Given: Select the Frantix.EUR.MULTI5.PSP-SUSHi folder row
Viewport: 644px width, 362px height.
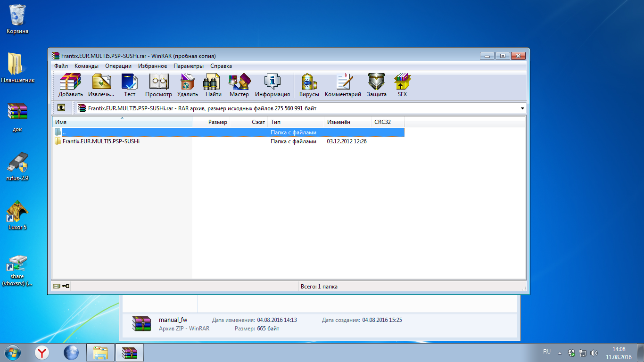Looking at the screenshot, I should [x=101, y=141].
